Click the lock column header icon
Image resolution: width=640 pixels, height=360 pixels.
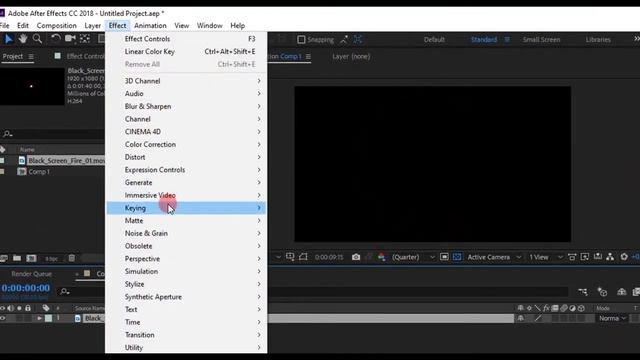[28, 308]
